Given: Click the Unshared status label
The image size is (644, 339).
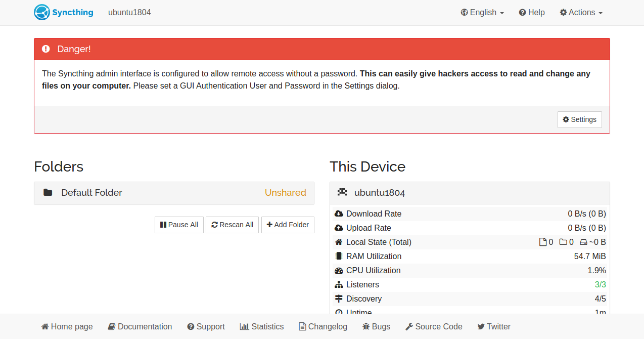Looking at the screenshot, I should click(x=286, y=193).
